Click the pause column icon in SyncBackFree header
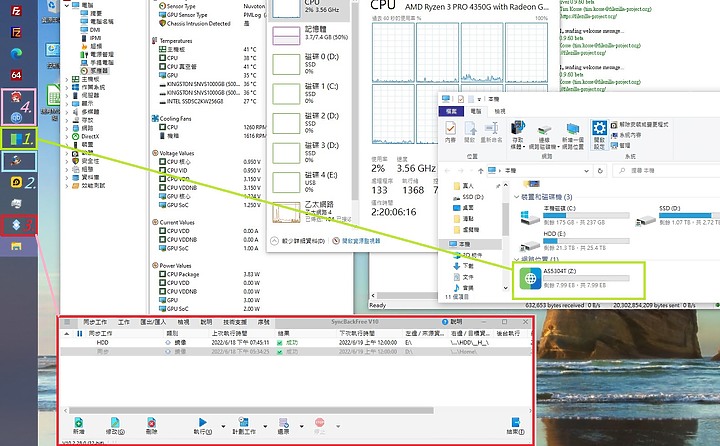Screen dimensions: 720x446 80,333
